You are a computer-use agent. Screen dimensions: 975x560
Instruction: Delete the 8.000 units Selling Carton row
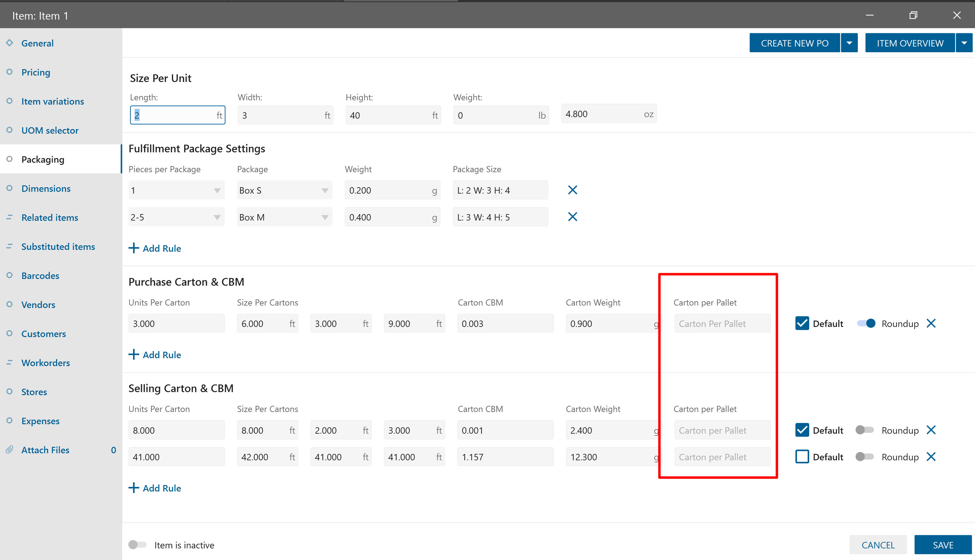click(x=931, y=430)
